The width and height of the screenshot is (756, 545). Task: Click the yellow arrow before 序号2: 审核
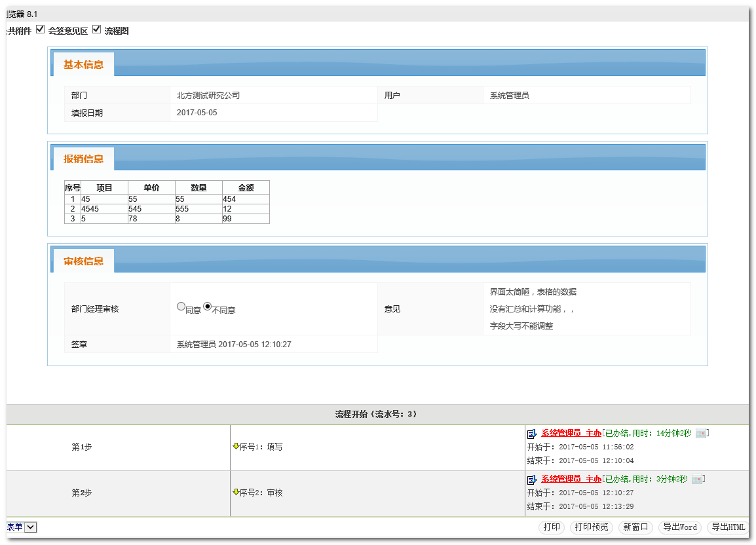(236, 492)
